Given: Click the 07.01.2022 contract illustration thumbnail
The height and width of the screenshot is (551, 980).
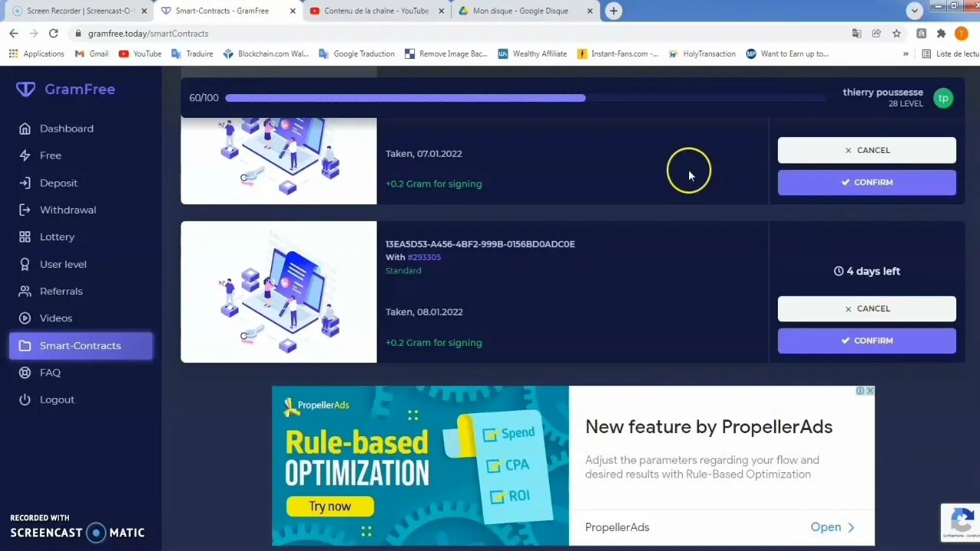Looking at the screenshot, I should click(x=279, y=161).
